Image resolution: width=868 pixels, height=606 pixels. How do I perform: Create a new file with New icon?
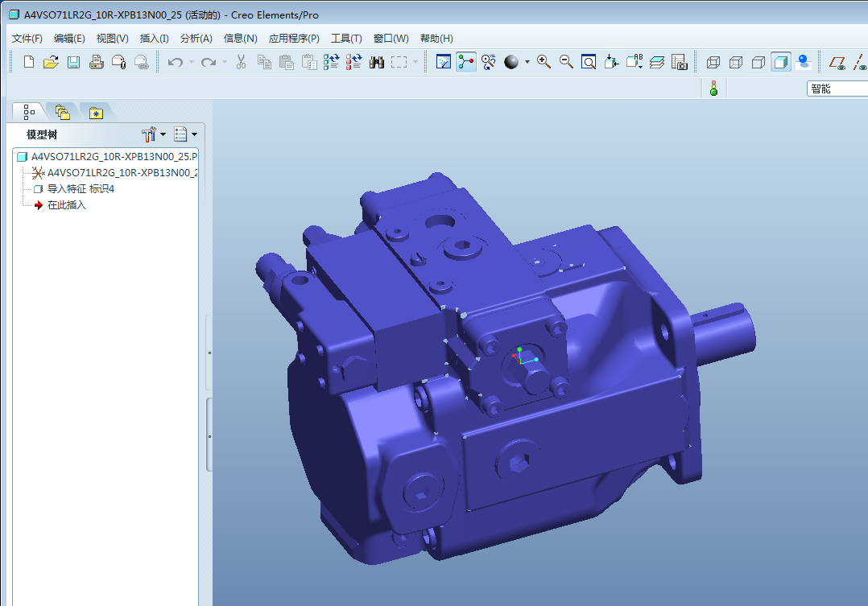[29, 62]
